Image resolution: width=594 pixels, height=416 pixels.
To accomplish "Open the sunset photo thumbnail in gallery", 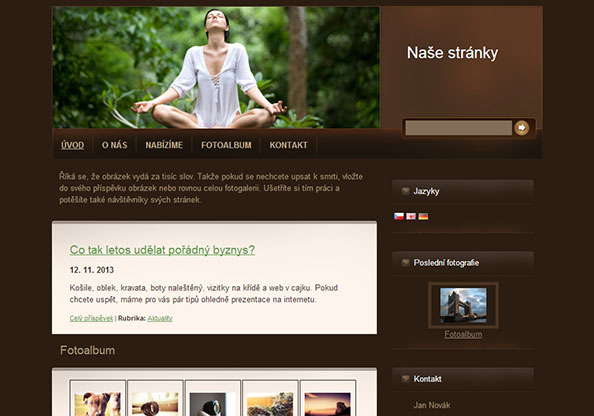I will tap(328, 404).
